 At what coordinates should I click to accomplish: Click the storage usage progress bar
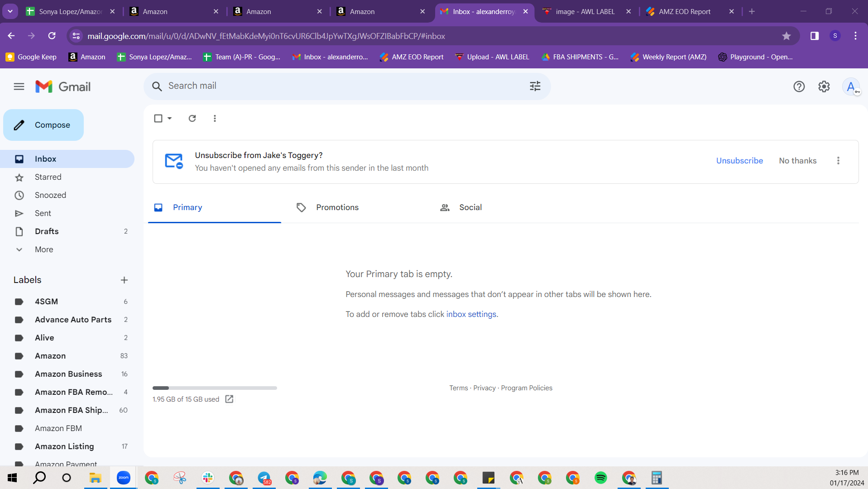215,388
